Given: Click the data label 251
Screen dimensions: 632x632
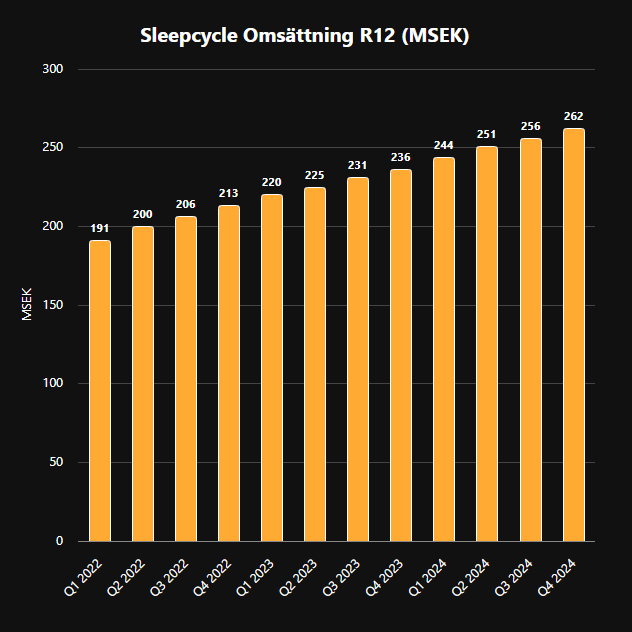Looking at the screenshot, I should pyautogui.click(x=486, y=134).
